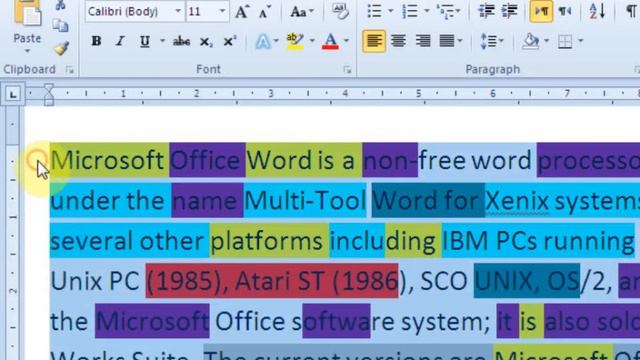Open the Shading color dropdown arrow

pos(547,41)
